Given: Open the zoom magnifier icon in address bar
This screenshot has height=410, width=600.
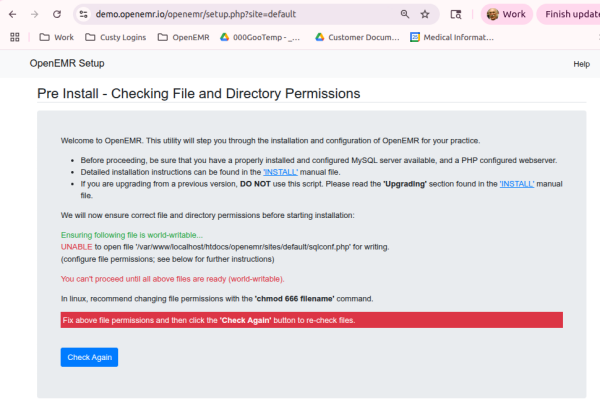Looking at the screenshot, I should click(404, 15).
